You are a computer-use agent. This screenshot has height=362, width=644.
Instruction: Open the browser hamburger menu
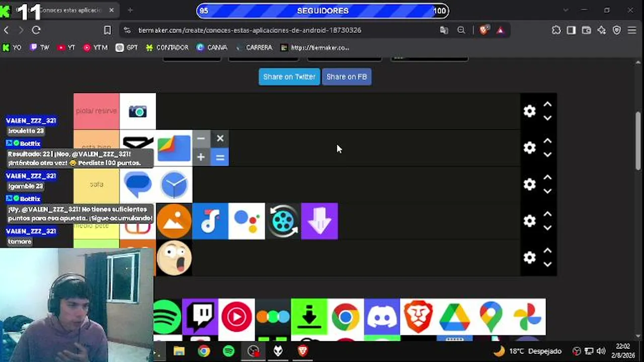(632, 30)
